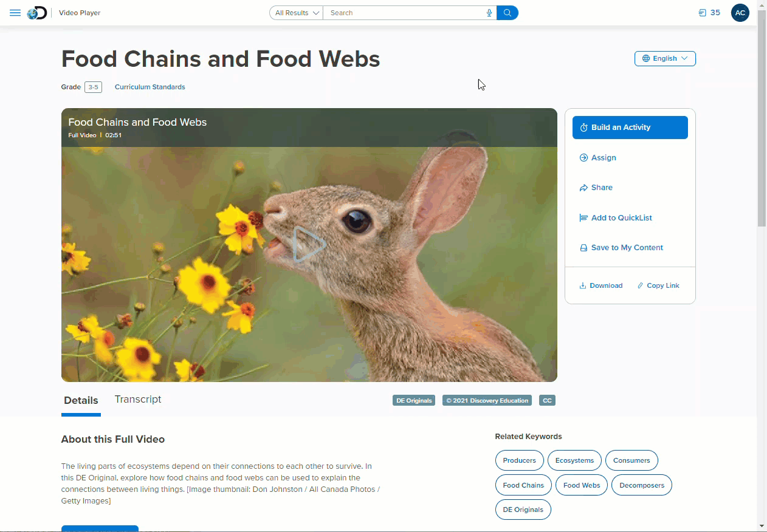Expand the All Results search filter dropdown
This screenshot has height=532, width=767.
point(297,13)
